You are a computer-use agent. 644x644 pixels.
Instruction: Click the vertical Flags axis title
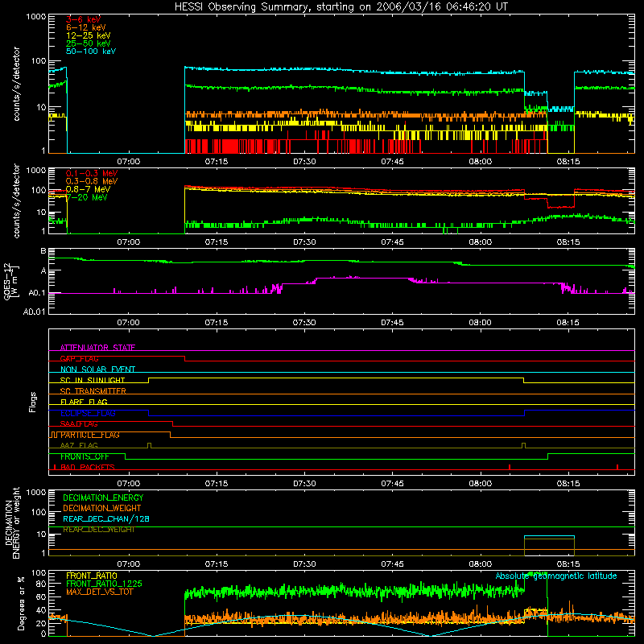(x=33, y=402)
